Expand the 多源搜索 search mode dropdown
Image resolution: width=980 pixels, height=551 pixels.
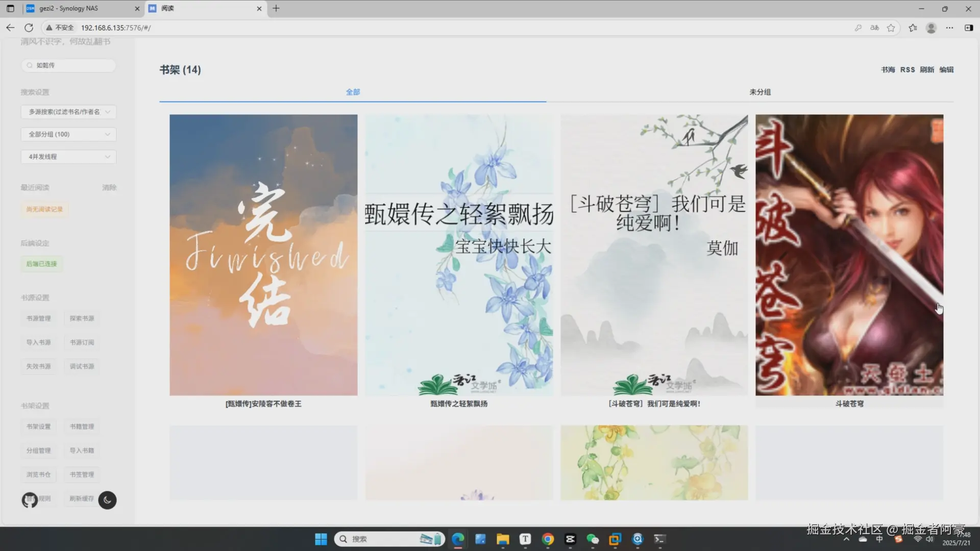click(68, 112)
